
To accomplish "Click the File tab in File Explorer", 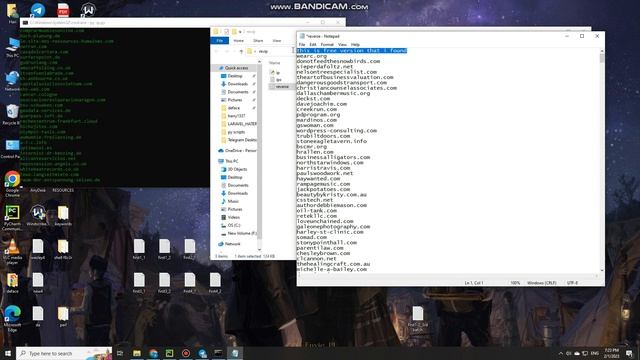I will pyautogui.click(x=220, y=40).
